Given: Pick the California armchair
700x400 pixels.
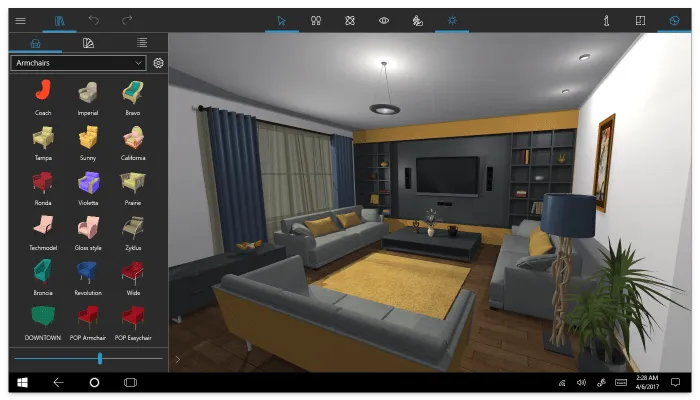Looking at the screenshot, I should [133, 143].
